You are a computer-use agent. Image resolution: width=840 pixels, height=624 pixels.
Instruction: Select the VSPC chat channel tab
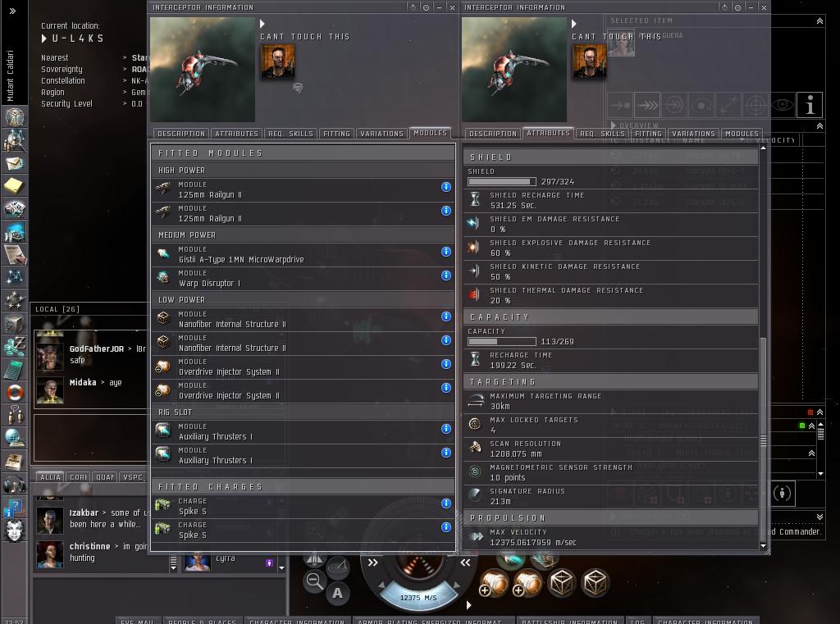[x=133, y=476]
